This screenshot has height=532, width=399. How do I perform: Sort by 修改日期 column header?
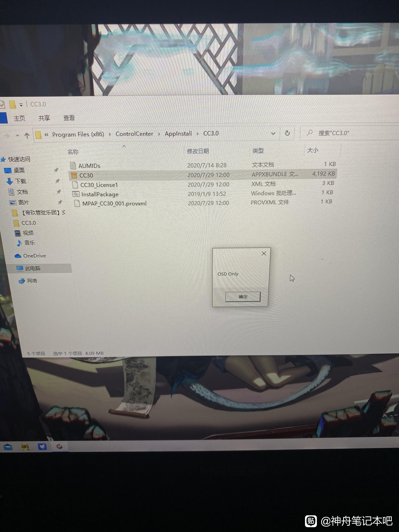(x=198, y=151)
